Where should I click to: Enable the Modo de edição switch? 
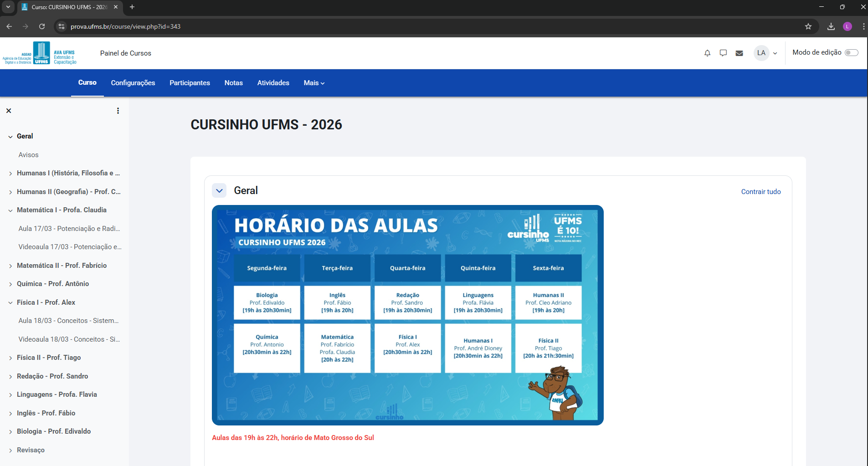click(x=851, y=52)
